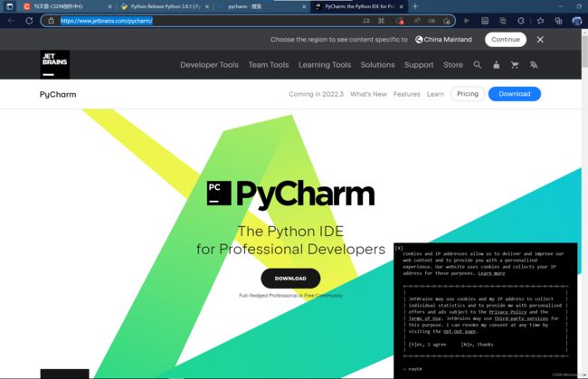Screen dimensions: 588x379
Task: Open the Features link
Action: coord(407,94)
